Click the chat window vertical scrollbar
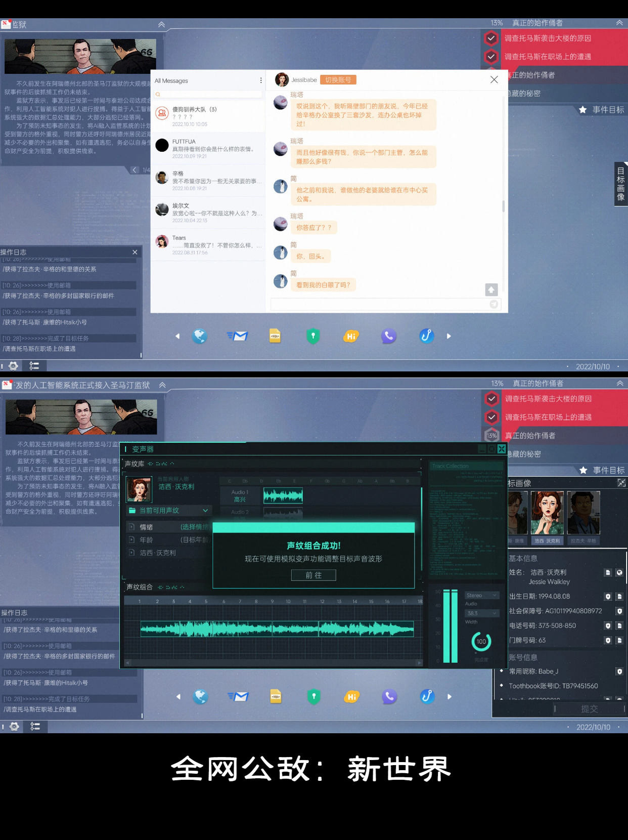Image resolution: width=628 pixels, height=840 pixels. [x=503, y=206]
